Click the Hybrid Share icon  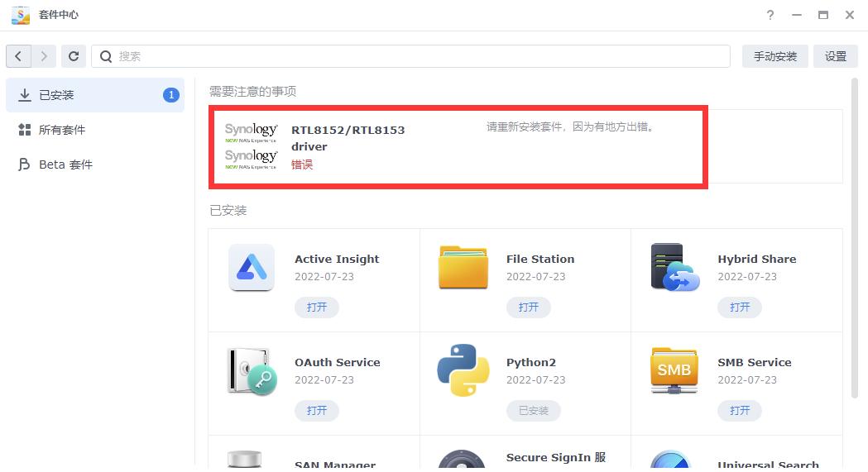[675, 268]
